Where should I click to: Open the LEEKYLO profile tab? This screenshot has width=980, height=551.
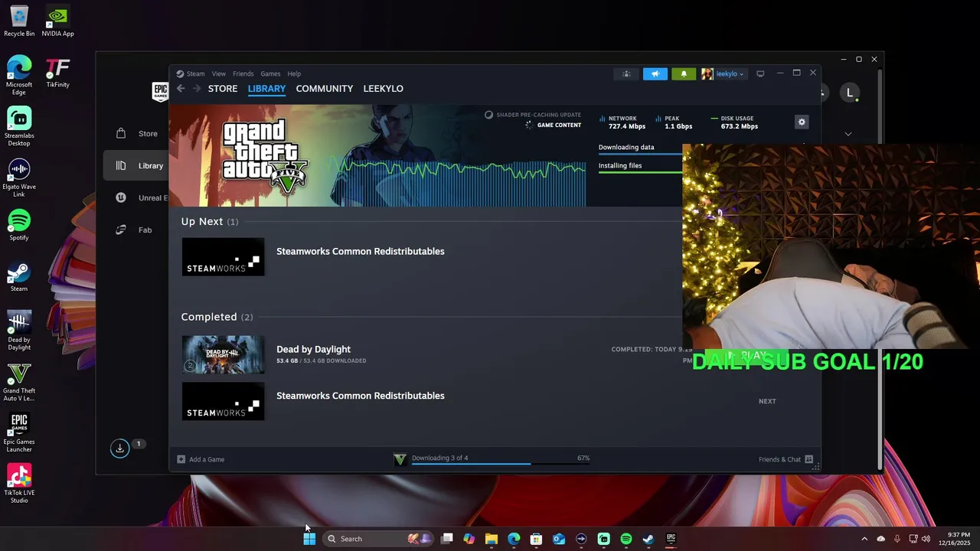click(383, 89)
